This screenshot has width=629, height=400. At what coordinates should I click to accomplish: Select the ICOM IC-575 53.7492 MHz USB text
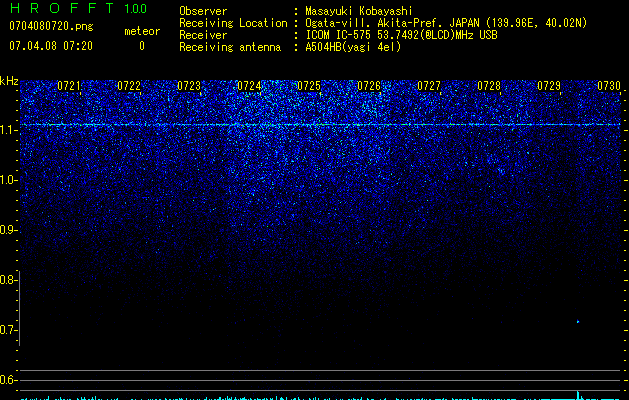click(401, 35)
